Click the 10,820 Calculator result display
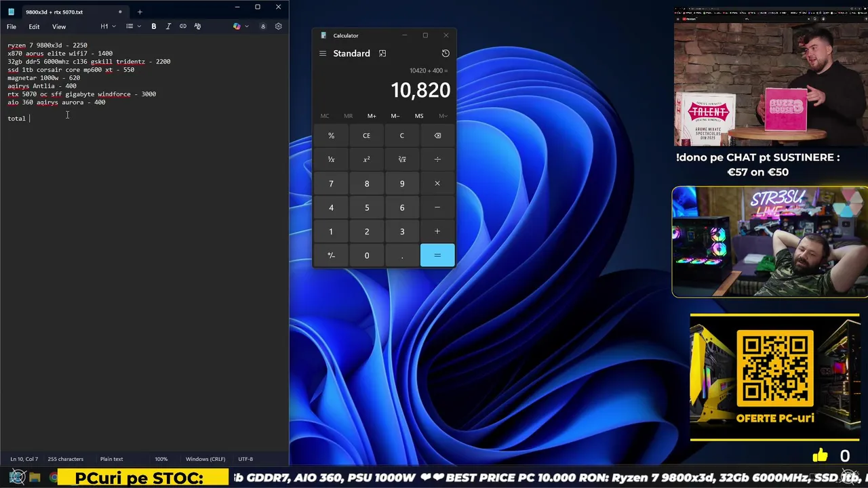Image resolution: width=868 pixels, height=488 pixels. pos(420,90)
